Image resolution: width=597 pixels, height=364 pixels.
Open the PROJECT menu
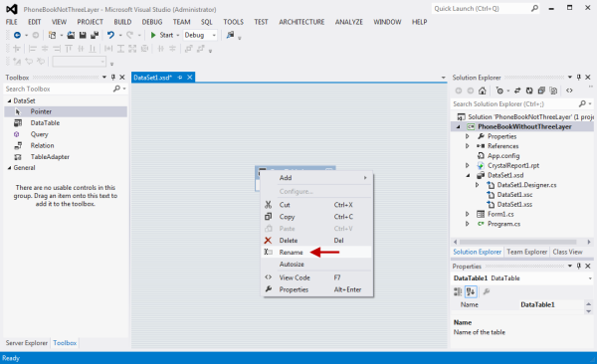click(91, 22)
